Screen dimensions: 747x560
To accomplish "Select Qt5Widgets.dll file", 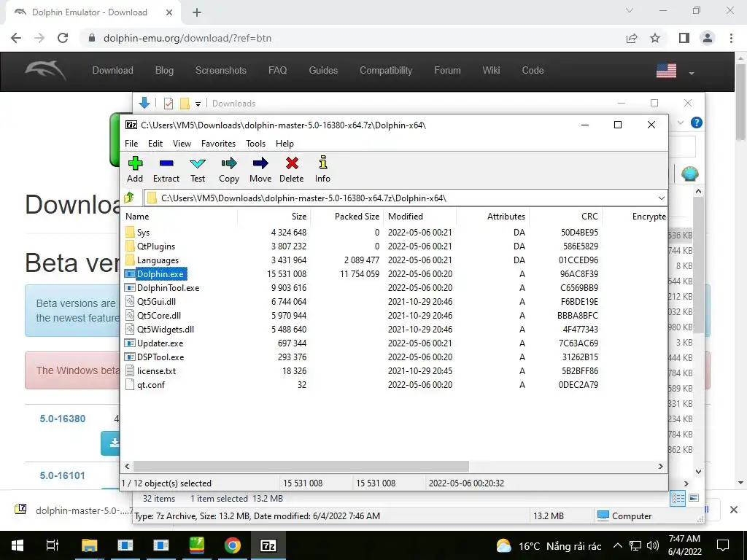I will [x=166, y=329].
